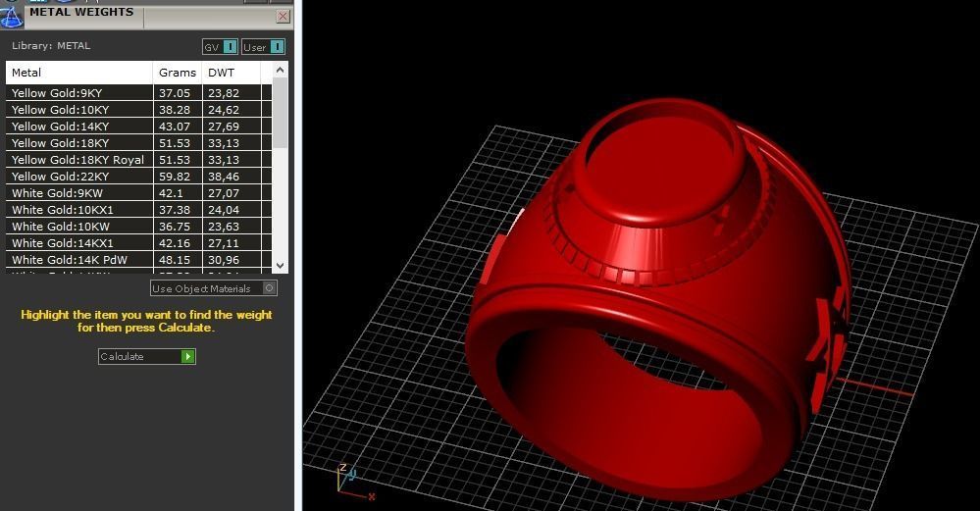Click the metal list scrollbar thumb
Image resolution: width=980 pixels, height=511 pixels.
[x=280, y=113]
